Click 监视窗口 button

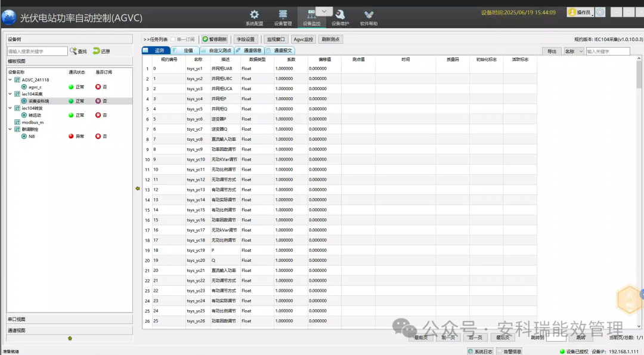point(275,39)
